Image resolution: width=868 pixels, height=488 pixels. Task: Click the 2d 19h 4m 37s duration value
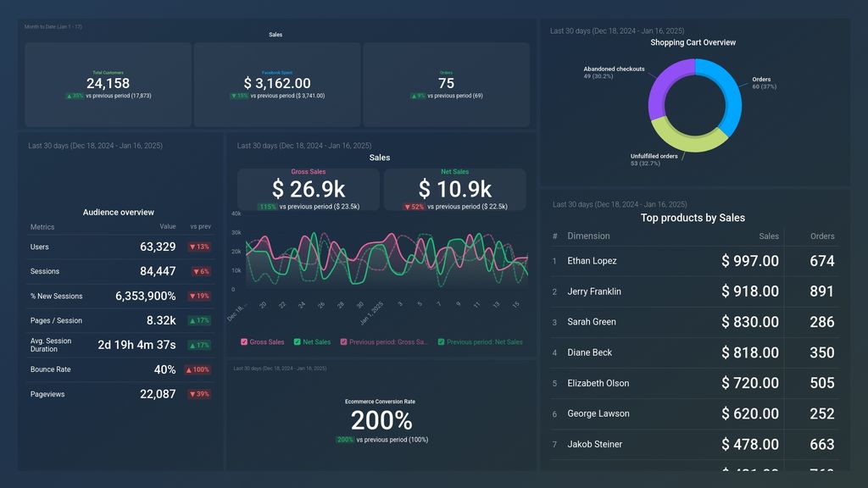(136, 345)
